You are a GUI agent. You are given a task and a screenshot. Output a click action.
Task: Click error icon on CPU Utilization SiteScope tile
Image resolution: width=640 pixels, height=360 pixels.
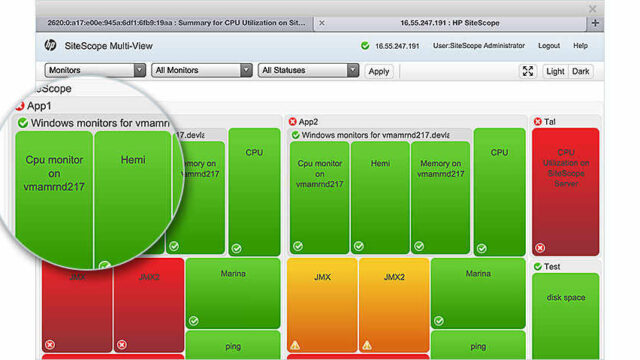(540, 248)
